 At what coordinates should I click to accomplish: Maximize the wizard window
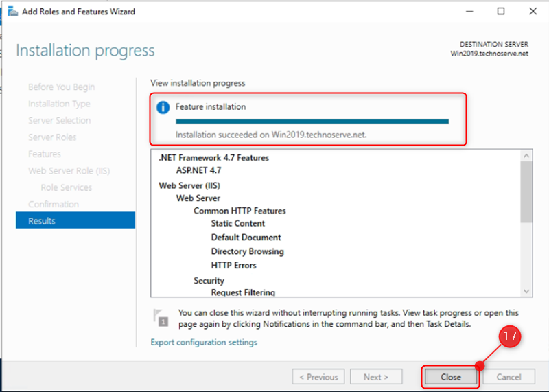(501, 11)
